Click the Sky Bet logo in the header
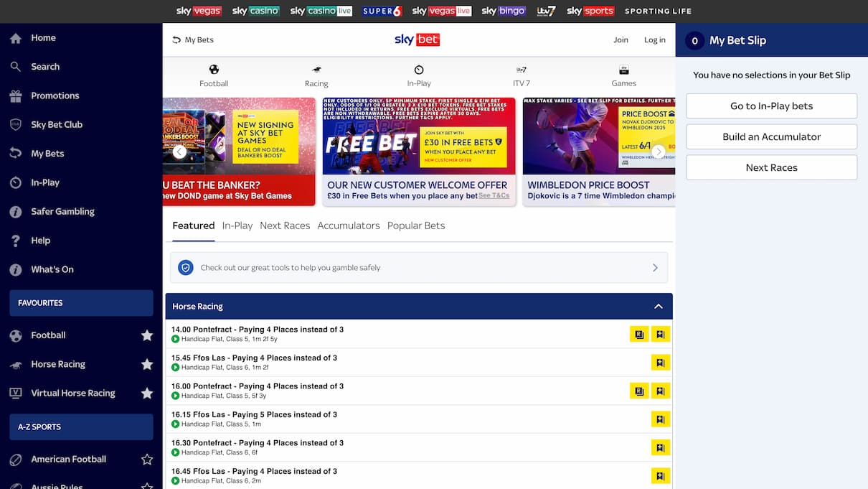 pyautogui.click(x=417, y=39)
